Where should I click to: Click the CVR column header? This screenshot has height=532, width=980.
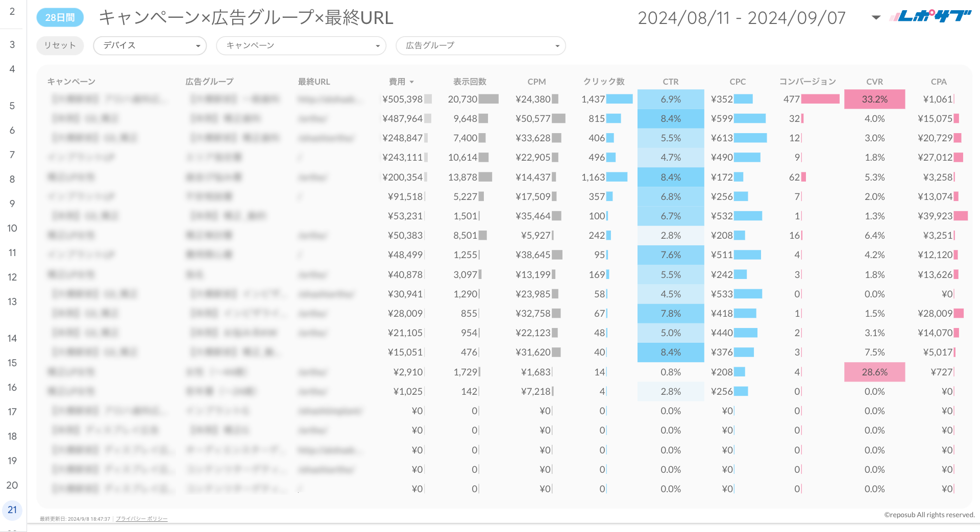tap(874, 82)
